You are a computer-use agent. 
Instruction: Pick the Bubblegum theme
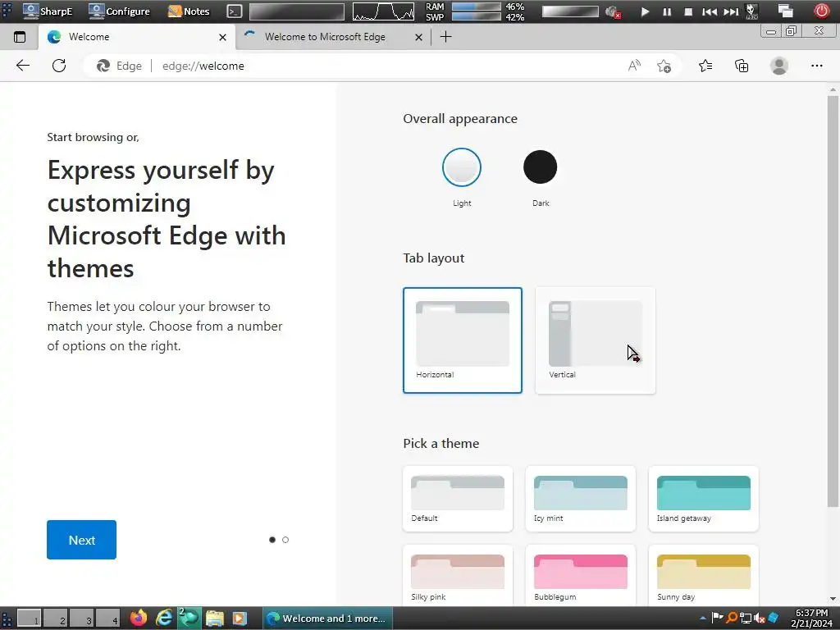click(x=581, y=576)
